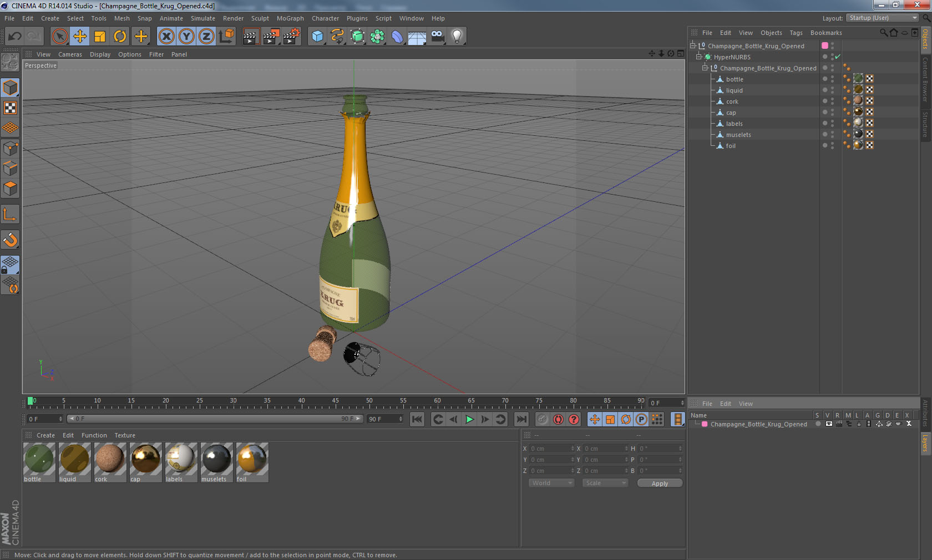Screen dimensions: 932x560
Task: Click the Y position input field
Action: (x=550, y=460)
